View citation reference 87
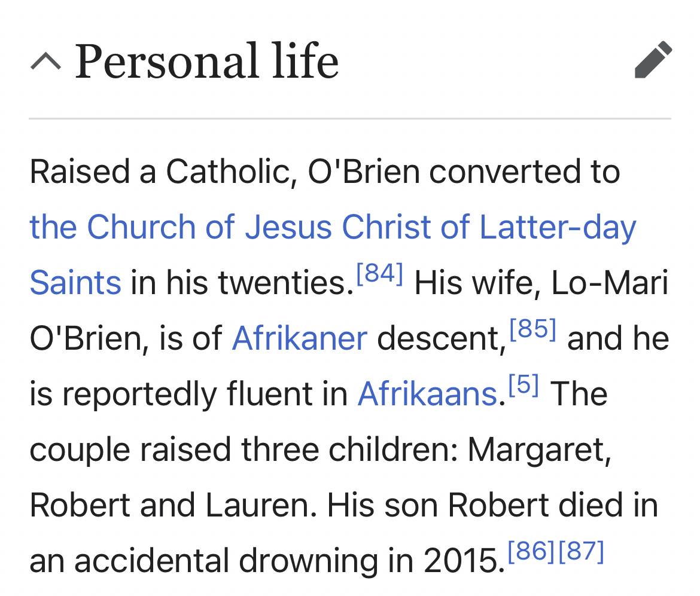700x596 pixels. 581,552
